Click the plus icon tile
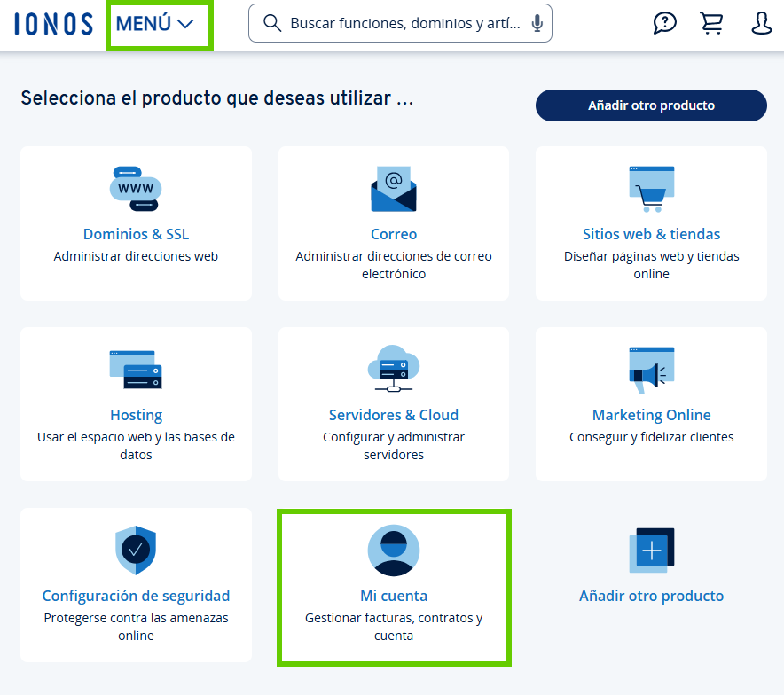784x695 pixels. pyautogui.click(x=652, y=551)
